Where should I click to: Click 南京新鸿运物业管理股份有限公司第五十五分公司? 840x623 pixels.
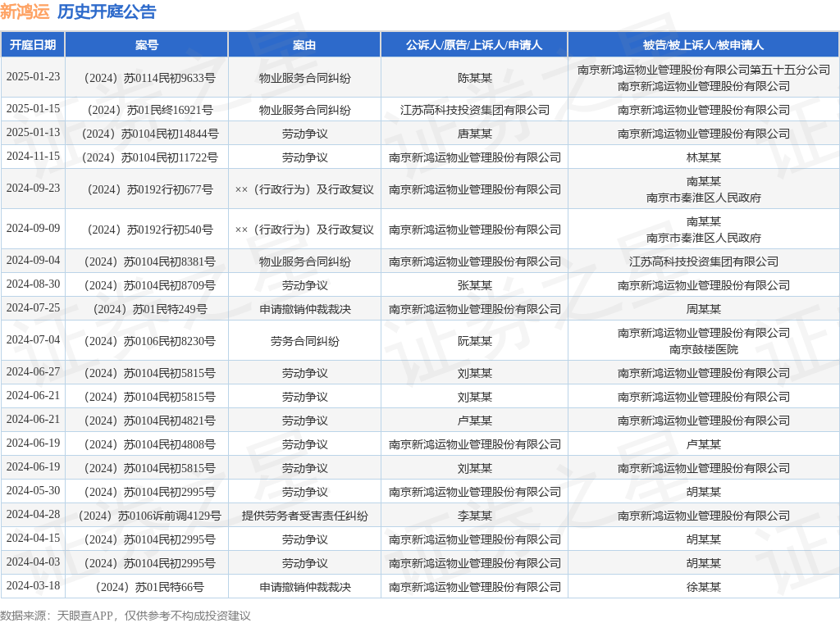pos(703,70)
